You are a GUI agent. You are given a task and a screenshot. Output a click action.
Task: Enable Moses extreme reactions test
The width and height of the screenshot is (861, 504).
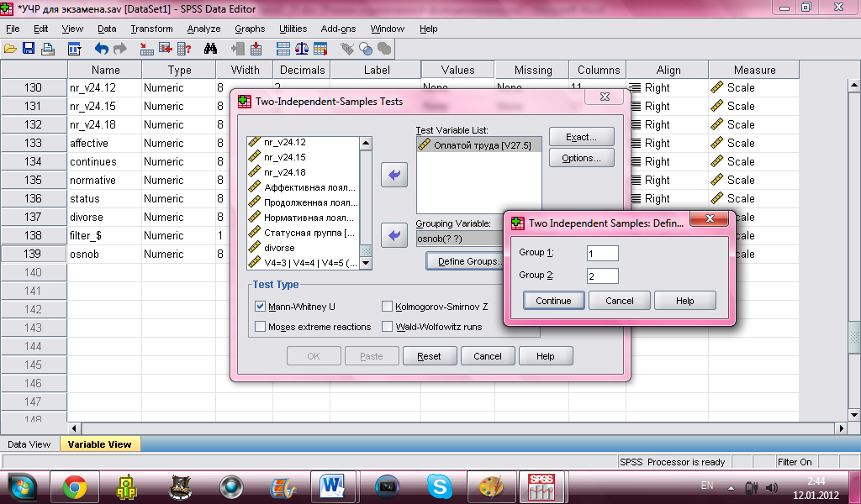(261, 327)
